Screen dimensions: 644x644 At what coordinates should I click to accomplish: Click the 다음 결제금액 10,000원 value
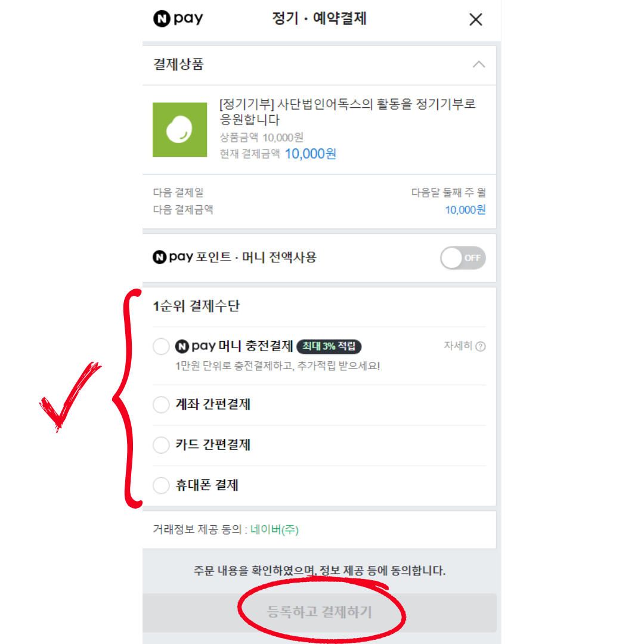coord(465,210)
